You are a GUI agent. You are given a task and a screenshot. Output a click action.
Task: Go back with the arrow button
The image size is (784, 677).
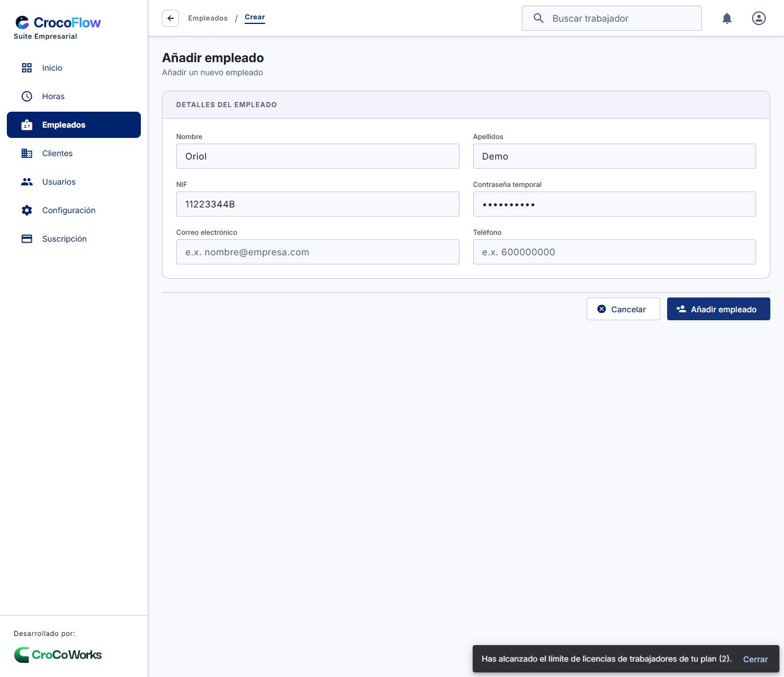170,18
